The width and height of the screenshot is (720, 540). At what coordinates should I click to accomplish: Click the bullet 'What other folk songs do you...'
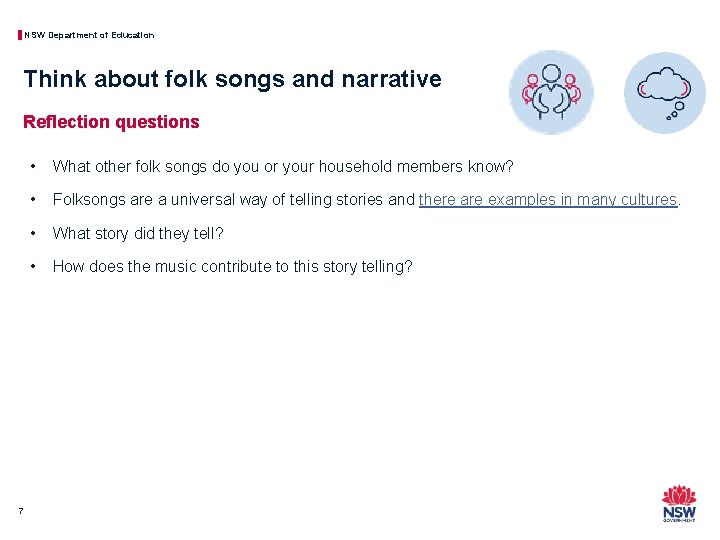283,166
